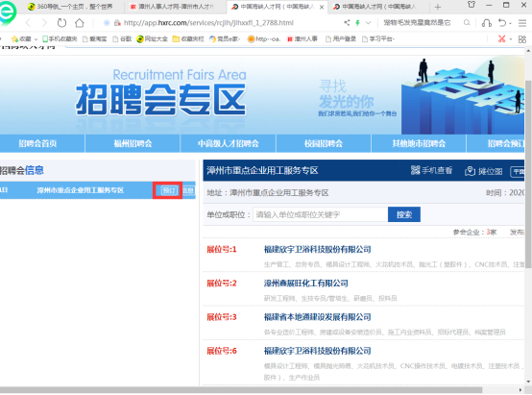Click the blue 搜索 button
This screenshot has width=532, height=395.
coord(404,214)
